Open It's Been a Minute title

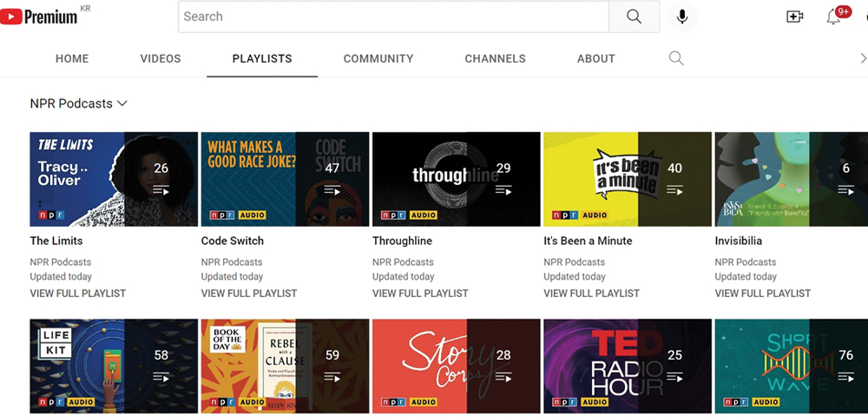[588, 241]
